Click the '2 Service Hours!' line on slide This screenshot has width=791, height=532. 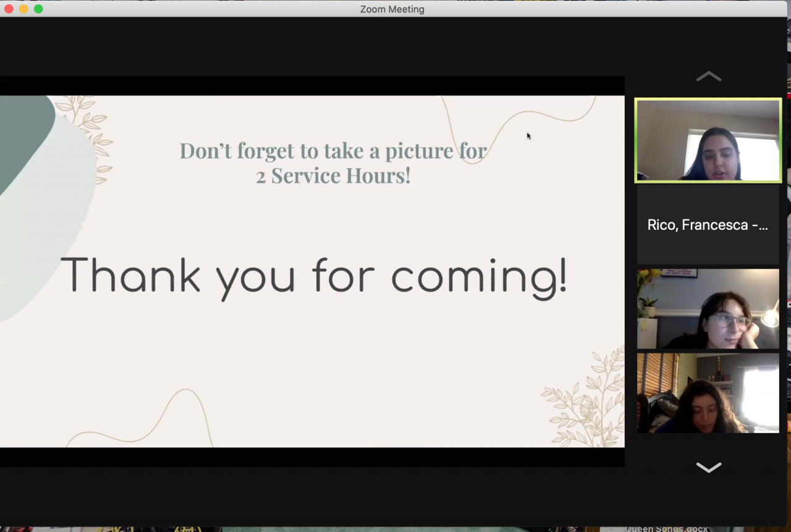(x=333, y=176)
